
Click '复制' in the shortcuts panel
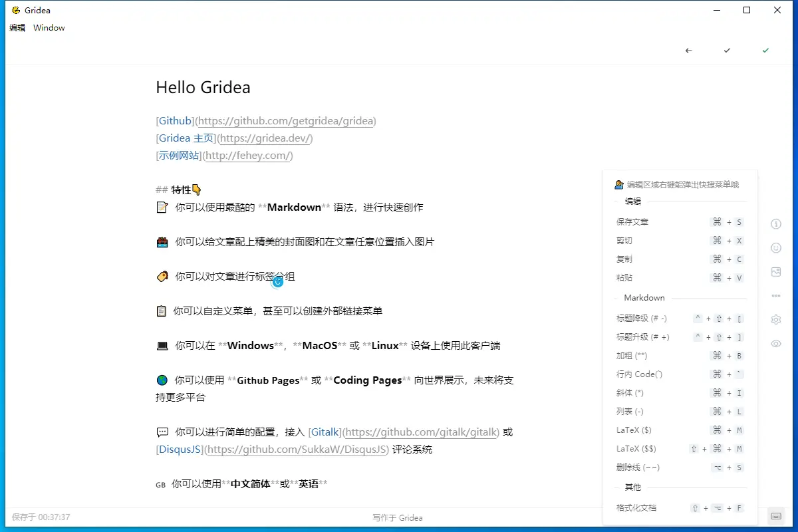(624, 259)
